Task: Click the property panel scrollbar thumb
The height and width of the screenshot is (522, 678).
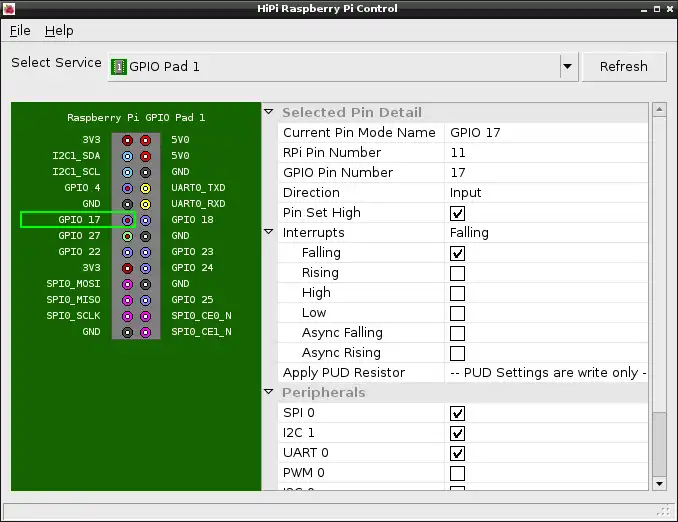Action: [x=659, y=444]
